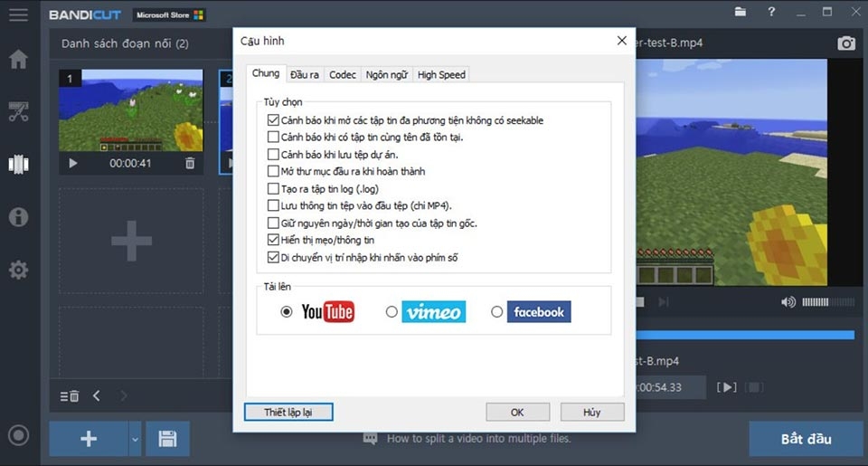The width and height of the screenshot is (868, 466).
Task: Uncheck Di chuyển vị trí nhập checkbox
Action: pyautogui.click(x=273, y=257)
